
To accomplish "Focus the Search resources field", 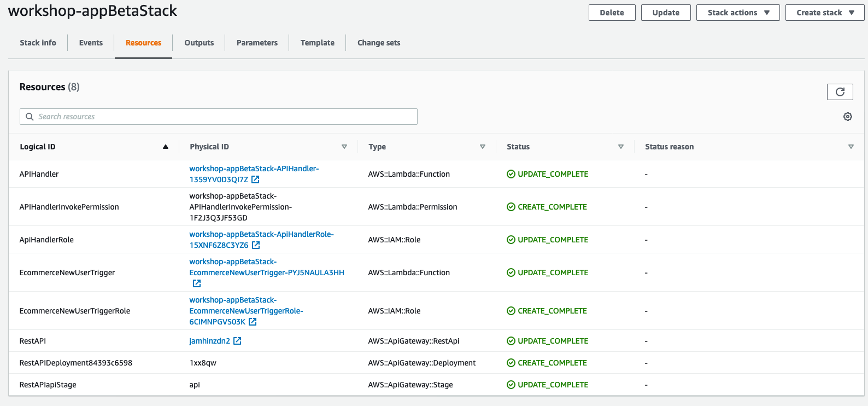I will pos(219,117).
